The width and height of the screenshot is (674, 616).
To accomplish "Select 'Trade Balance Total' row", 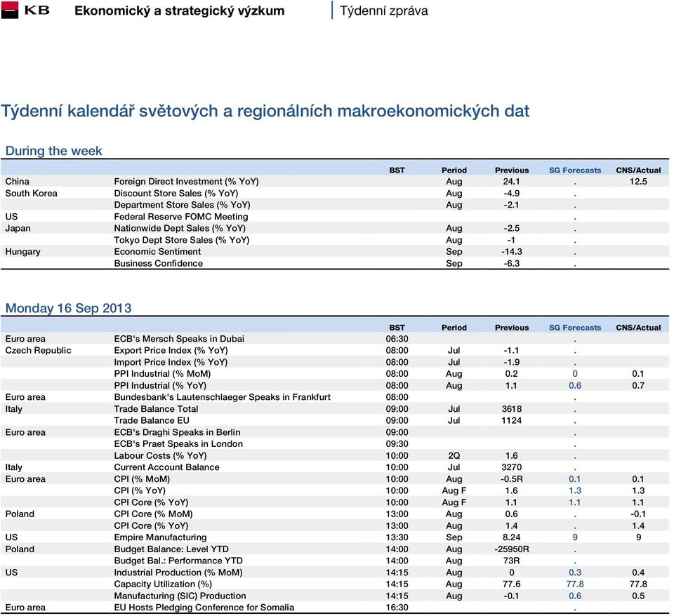I will 335,409.
